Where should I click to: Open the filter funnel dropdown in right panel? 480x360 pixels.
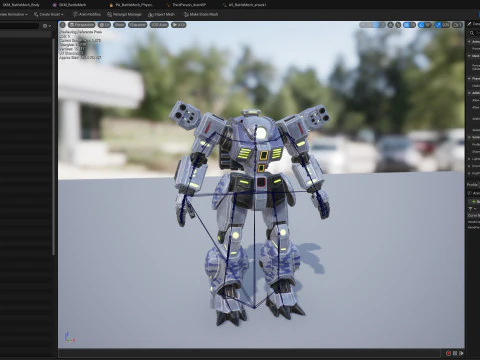pyautogui.click(x=472, y=209)
